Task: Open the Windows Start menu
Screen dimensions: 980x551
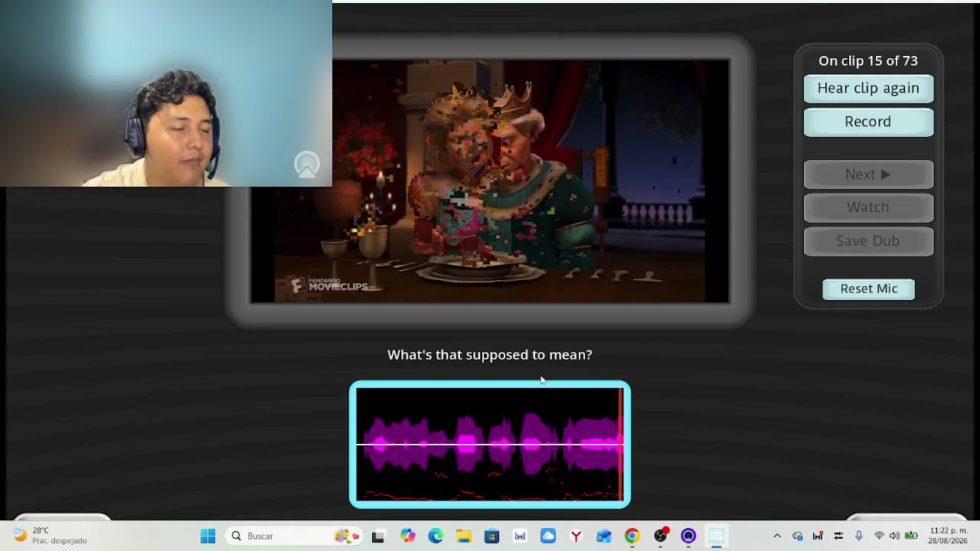Action: click(x=207, y=536)
